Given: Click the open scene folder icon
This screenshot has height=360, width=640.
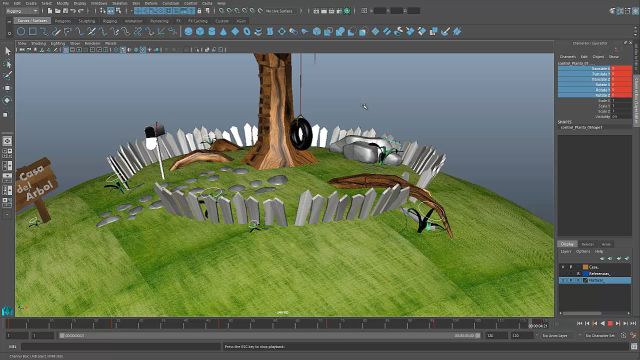Looking at the screenshot, I should point(58,11).
